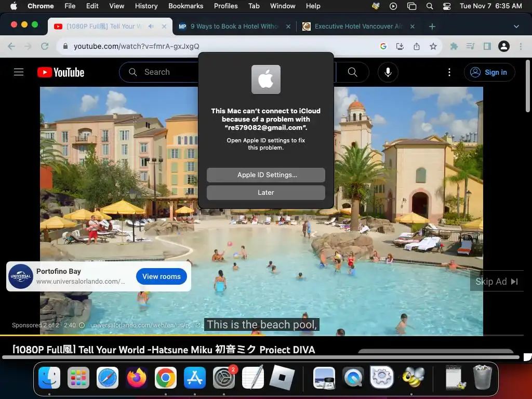Viewport: 532px width, 399px height.
Task: Open System Settings with badge in Dock
Action: click(224, 378)
